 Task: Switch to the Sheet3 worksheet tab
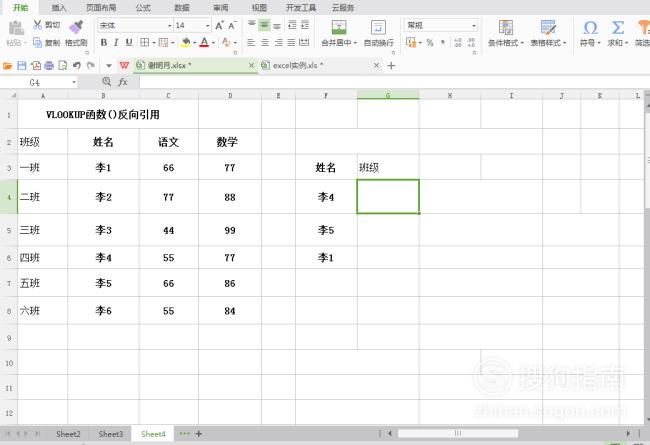111,434
